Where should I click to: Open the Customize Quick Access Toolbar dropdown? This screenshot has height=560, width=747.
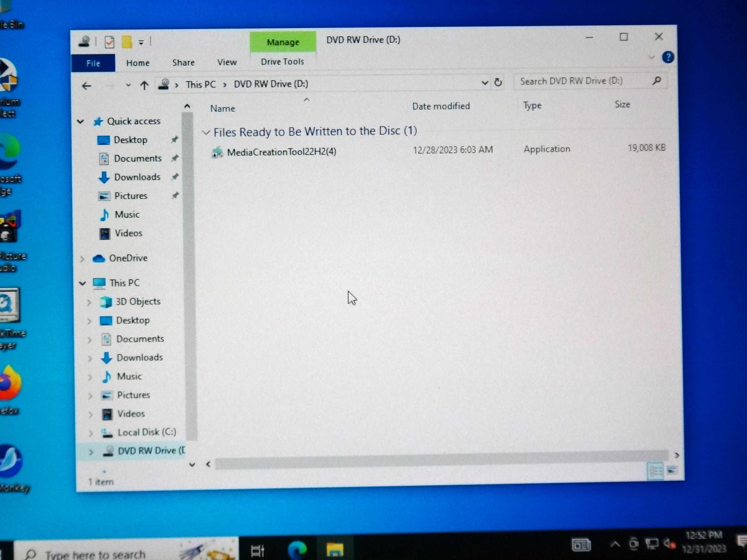pos(141,43)
